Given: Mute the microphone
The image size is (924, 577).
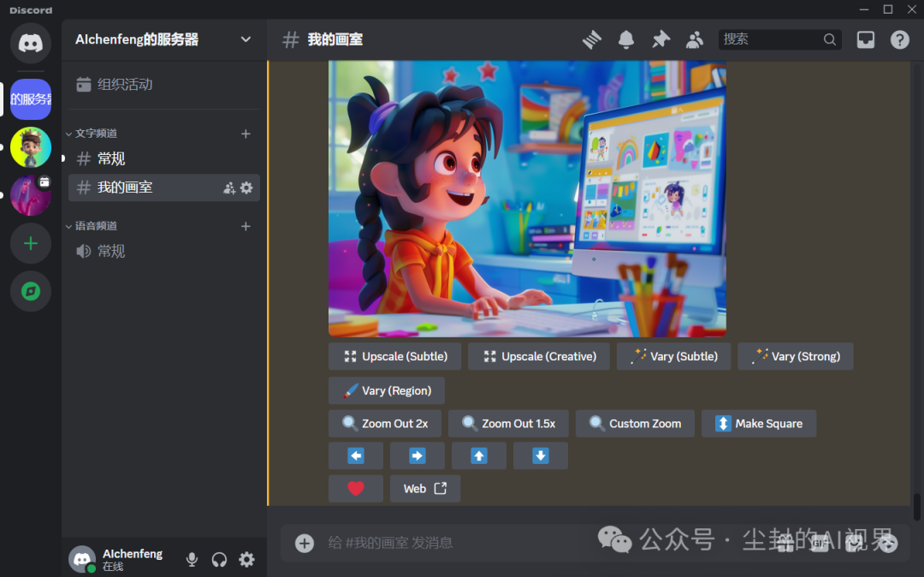Looking at the screenshot, I should [x=192, y=559].
